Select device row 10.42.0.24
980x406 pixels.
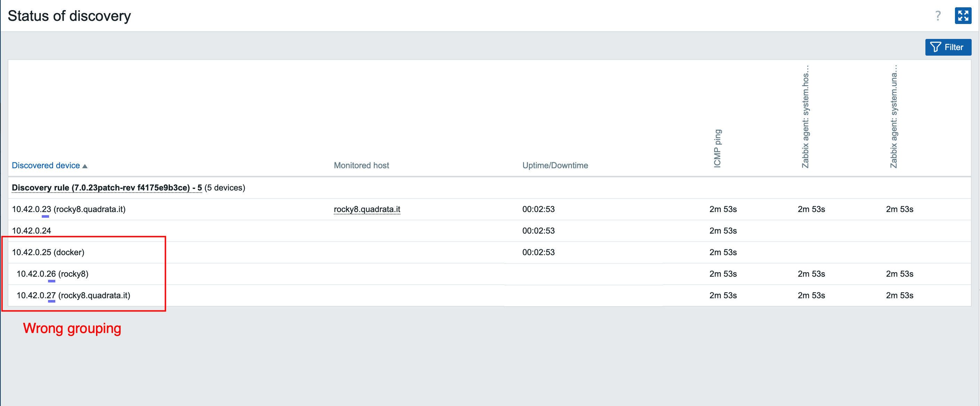(32, 231)
